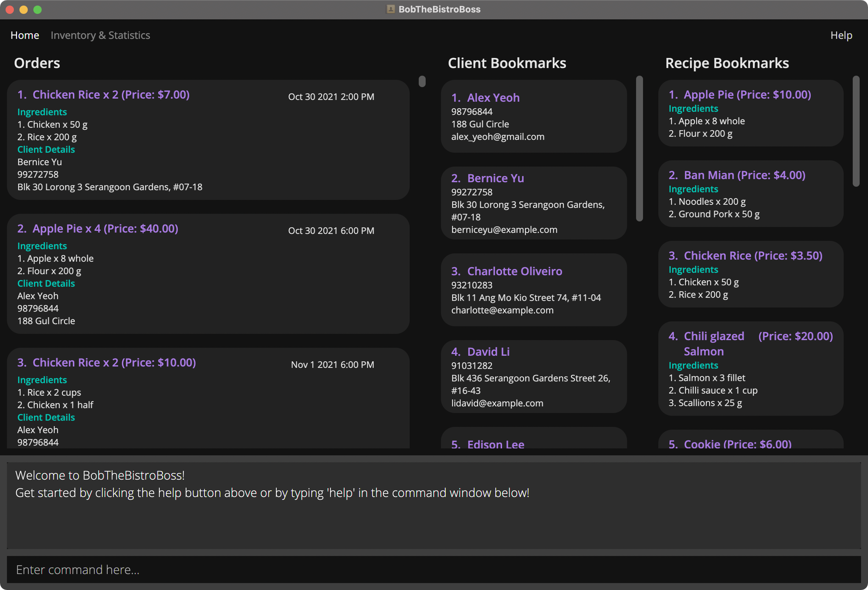Select David Li client bookmark
The width and height of the screenshot is (868, 590).
point(533,377)
